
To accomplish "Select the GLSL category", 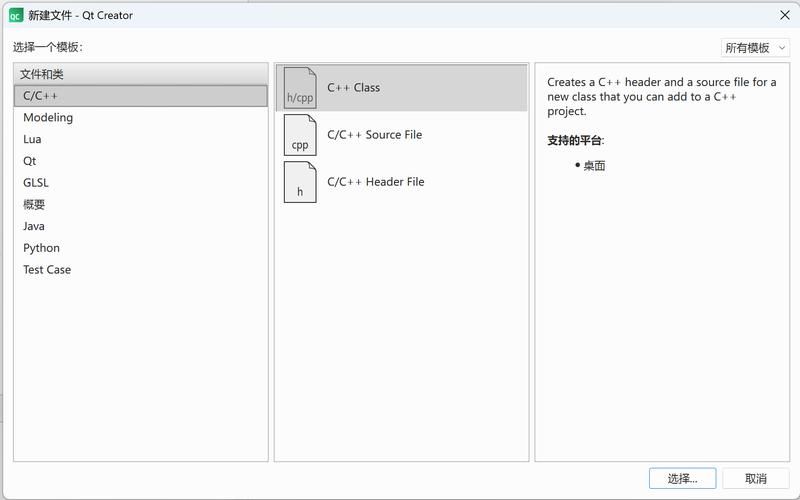I will (x=141, y=183).
